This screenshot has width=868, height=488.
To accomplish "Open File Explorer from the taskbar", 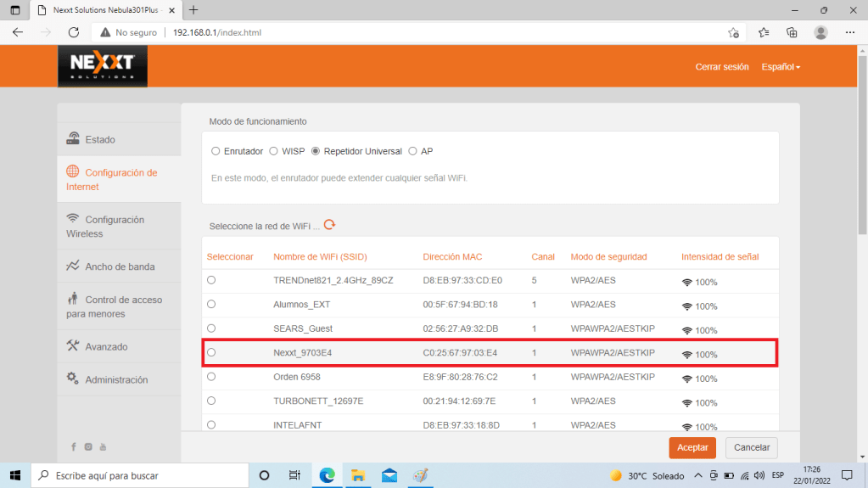I will (x=358, y=475).
